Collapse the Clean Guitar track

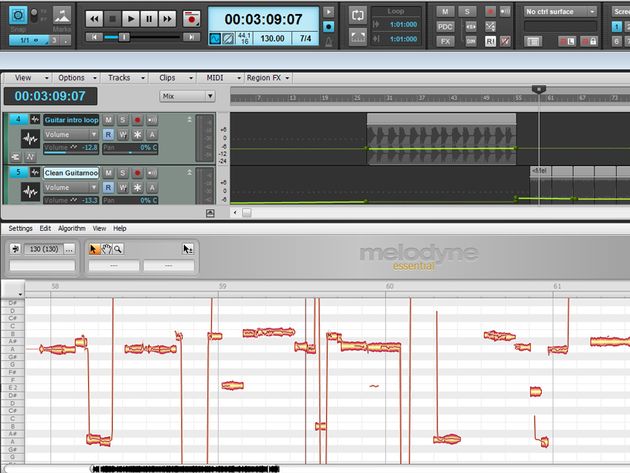coord(190,172)
